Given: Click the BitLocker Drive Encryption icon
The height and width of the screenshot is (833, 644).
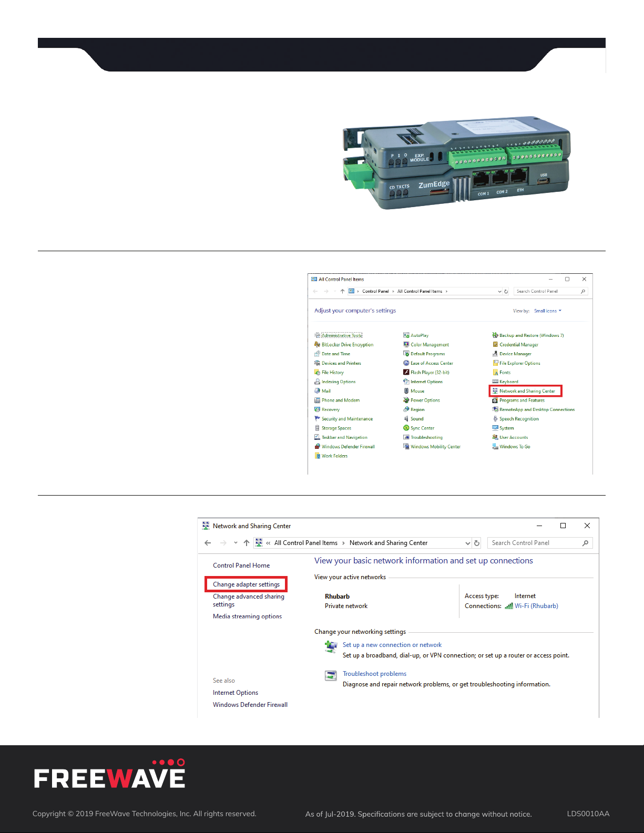Looking at the screenshot, I should (x=317, y=345).
